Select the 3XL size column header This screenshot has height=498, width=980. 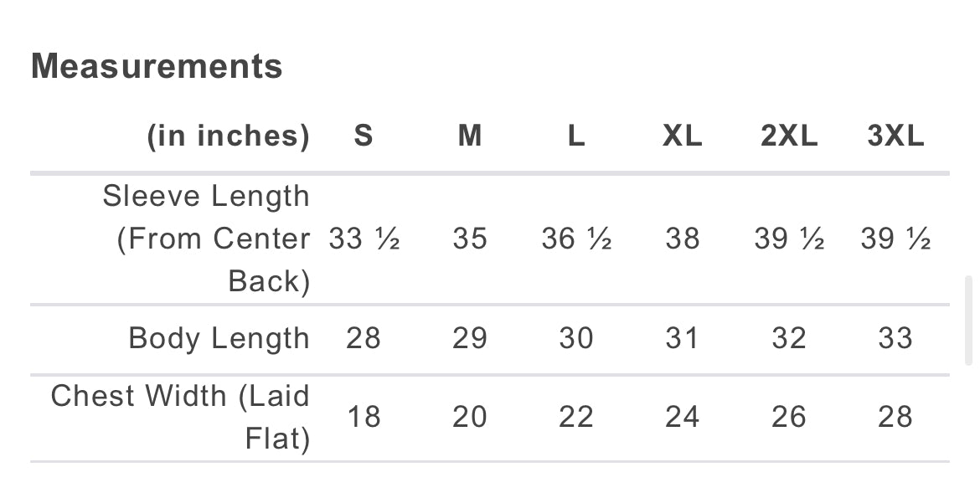coord(895,136)
